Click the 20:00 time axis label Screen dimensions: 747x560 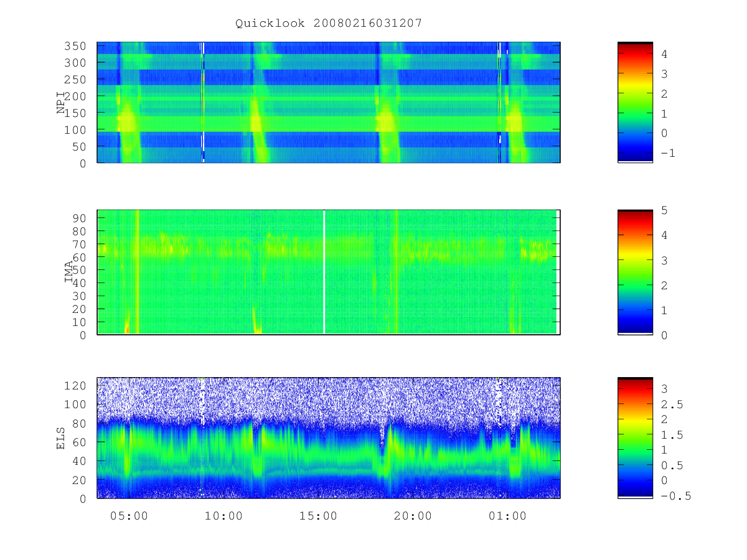click(x=413, y=516)
